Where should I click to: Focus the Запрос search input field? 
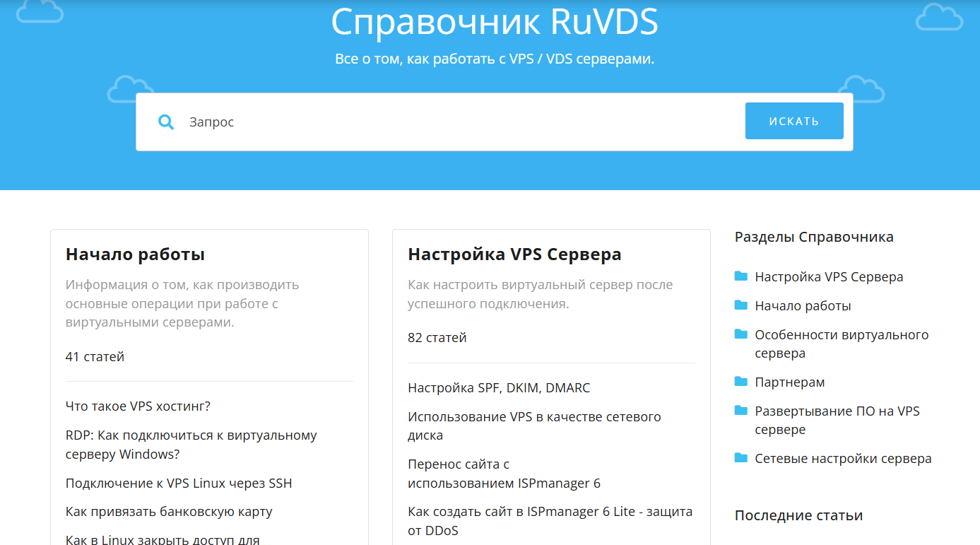459,122
